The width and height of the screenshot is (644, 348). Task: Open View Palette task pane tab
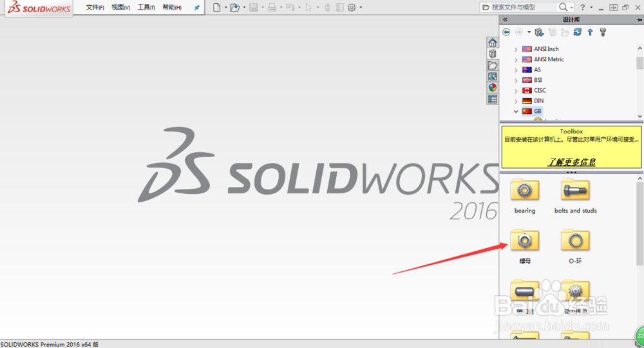coord(493,77)
